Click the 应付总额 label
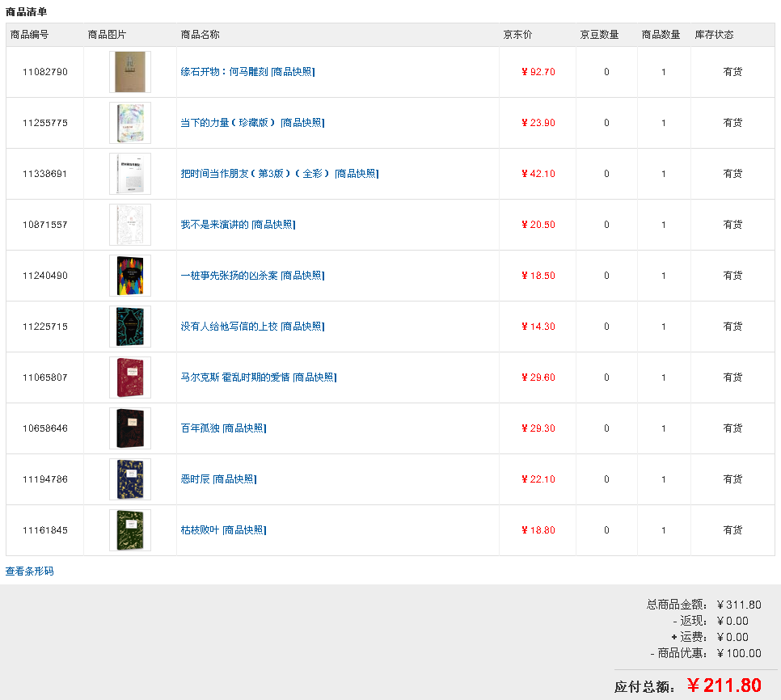 point(644,687)
